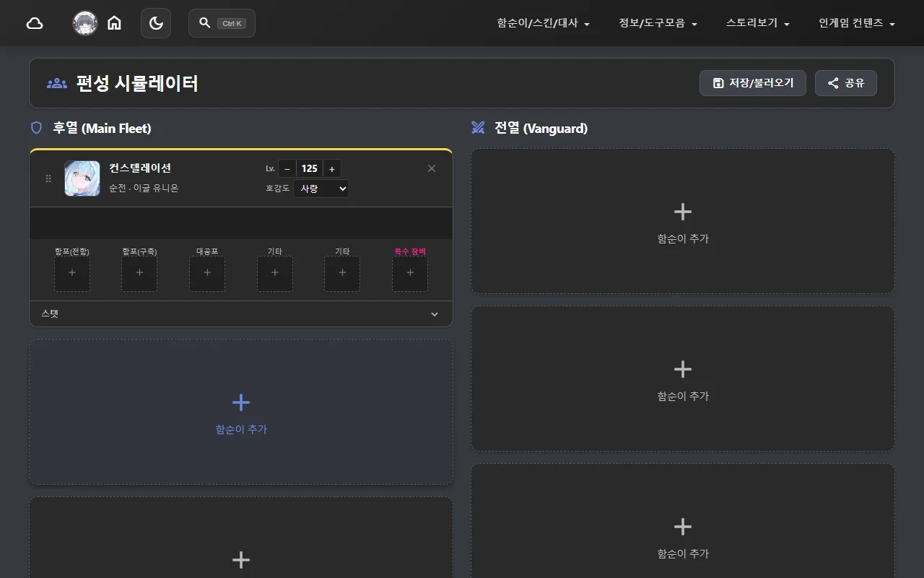Click the 컨스텔레이션 ship portrait
This screenshot has width=924, height=578.
(82, 178)
